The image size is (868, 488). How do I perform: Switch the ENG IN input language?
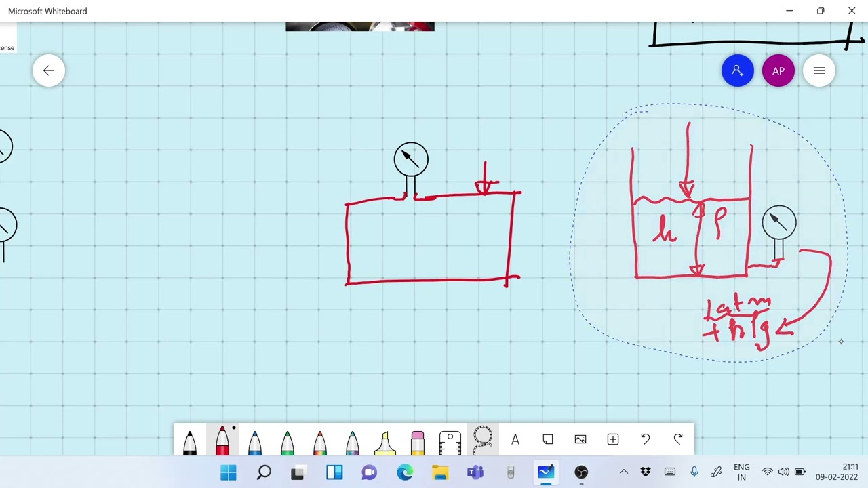742,472
